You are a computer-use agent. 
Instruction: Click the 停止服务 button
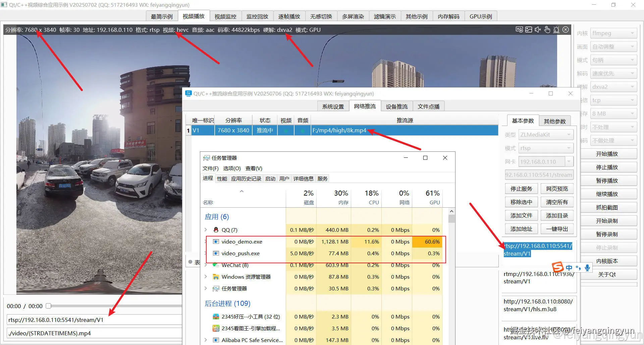tap(521, 189)
